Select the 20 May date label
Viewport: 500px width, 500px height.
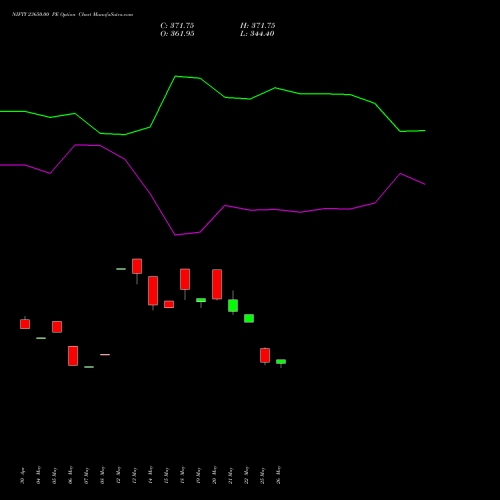214,475
